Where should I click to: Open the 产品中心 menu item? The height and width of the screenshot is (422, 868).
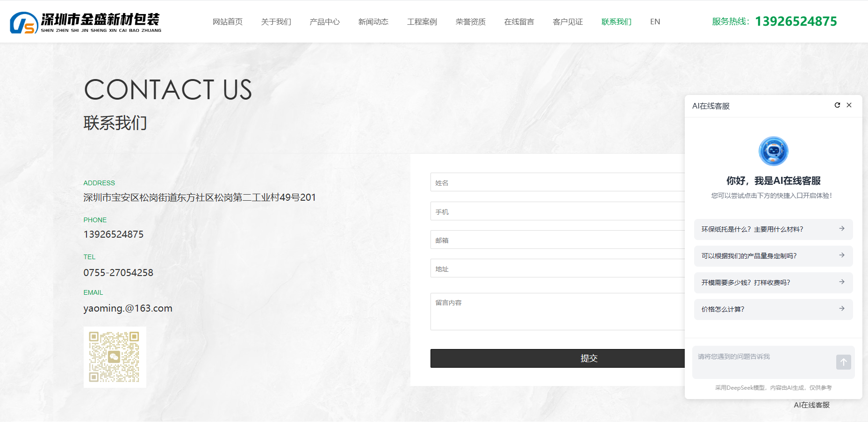click(325, 22)
